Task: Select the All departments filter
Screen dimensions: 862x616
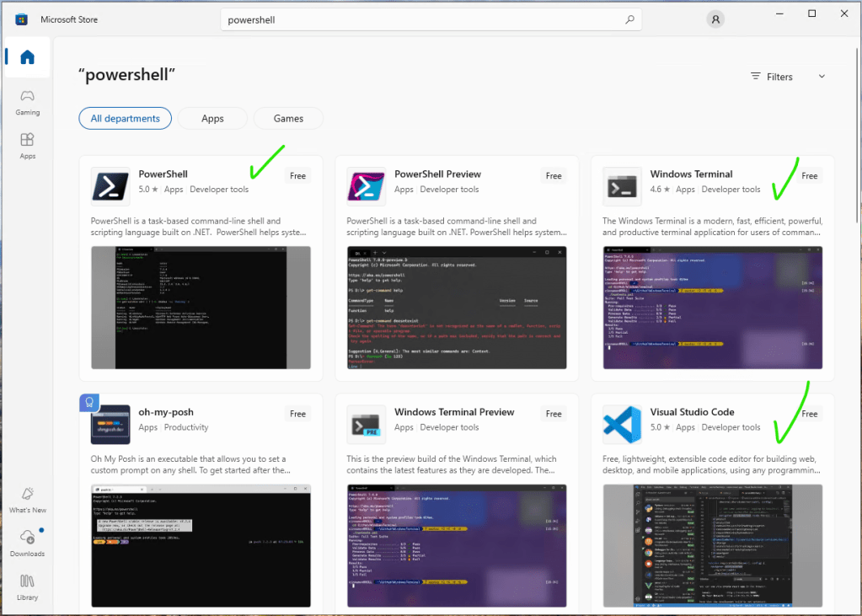Action: [125, 119]
